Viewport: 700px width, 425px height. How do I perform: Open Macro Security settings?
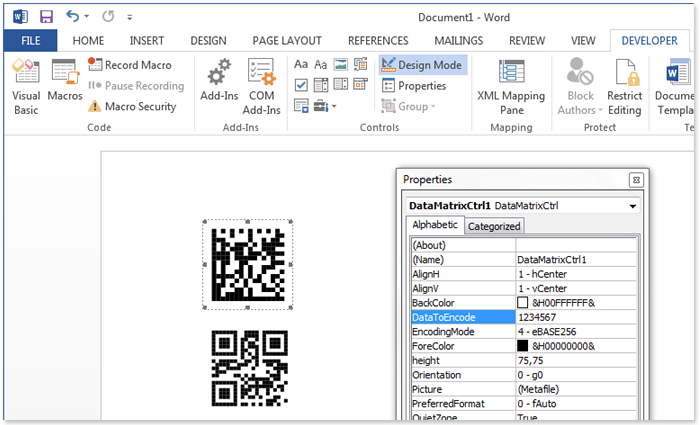pyautogui.click(x=132, y=106)
